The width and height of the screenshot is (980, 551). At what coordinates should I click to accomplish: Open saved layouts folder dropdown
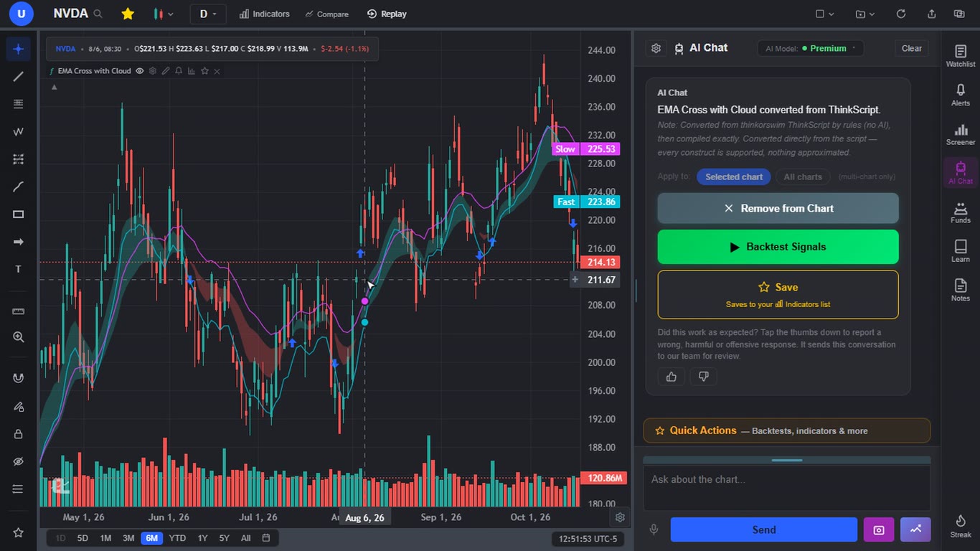(x=865, y=14)
